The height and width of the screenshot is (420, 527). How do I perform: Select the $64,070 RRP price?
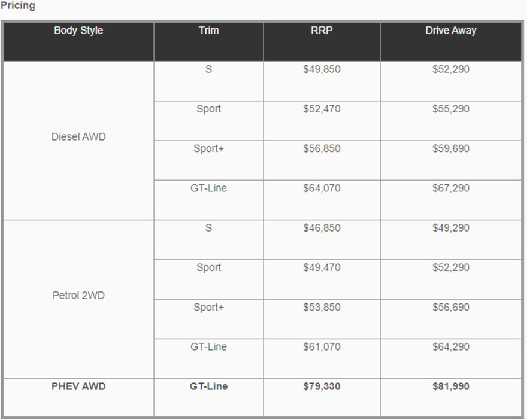tap(322, 188)
